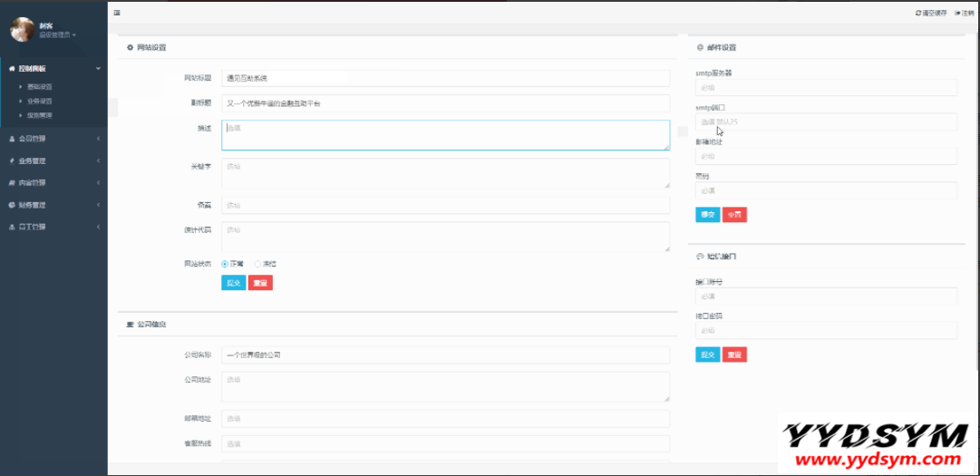
Task: Expand the 业务管理 sidebar menu
Action: (53, 161)
